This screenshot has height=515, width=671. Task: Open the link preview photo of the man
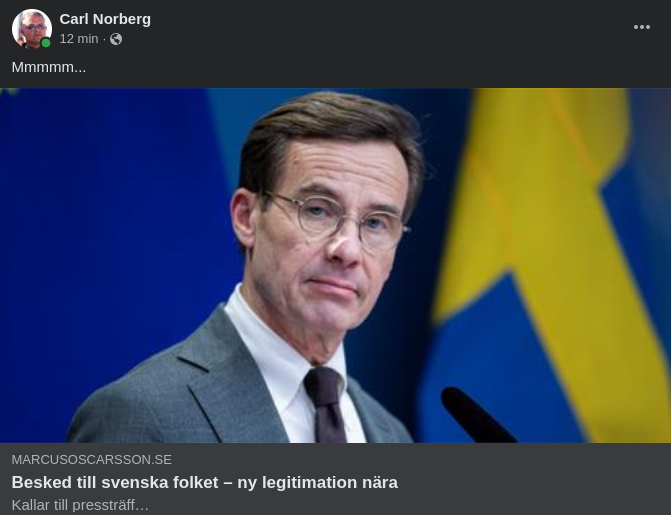[x=336, y=265]
